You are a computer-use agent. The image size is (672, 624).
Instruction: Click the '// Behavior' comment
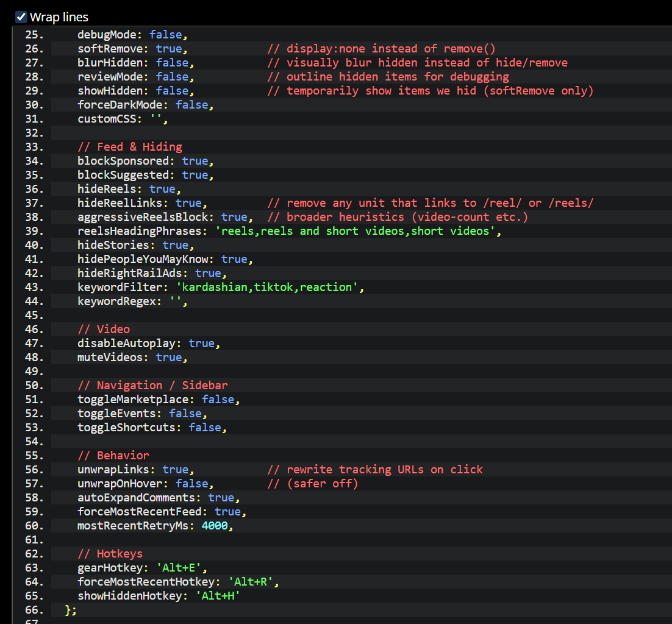(113, 456)
